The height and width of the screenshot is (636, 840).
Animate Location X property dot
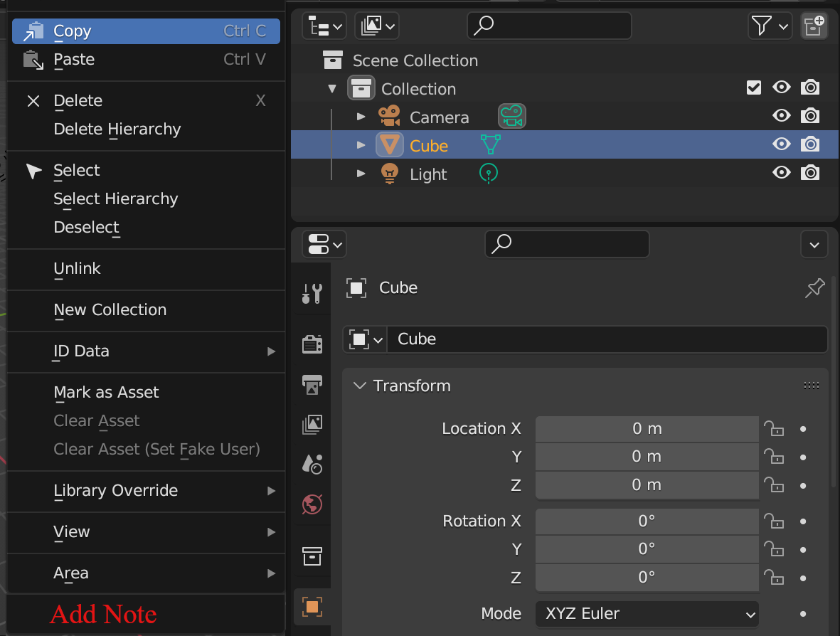point(802,429)
